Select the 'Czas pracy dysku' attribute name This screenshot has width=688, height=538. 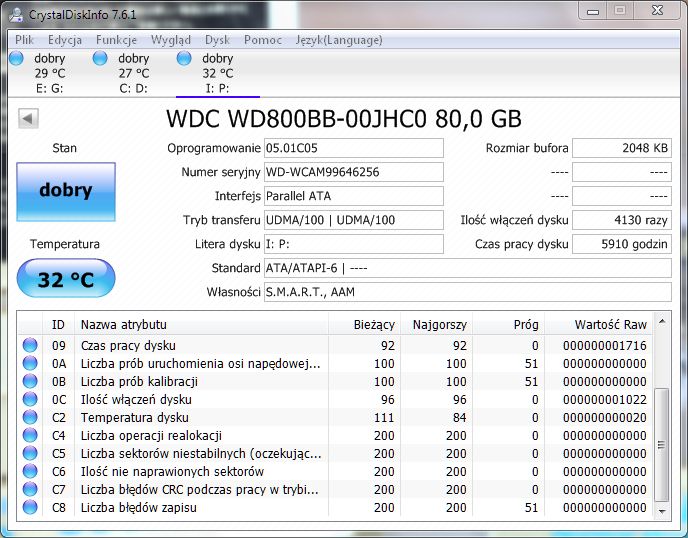coord(128,346)
